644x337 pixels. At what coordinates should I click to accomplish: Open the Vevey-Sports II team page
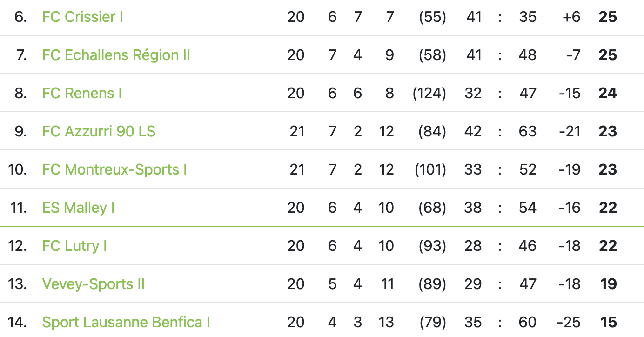coord(93,284)
